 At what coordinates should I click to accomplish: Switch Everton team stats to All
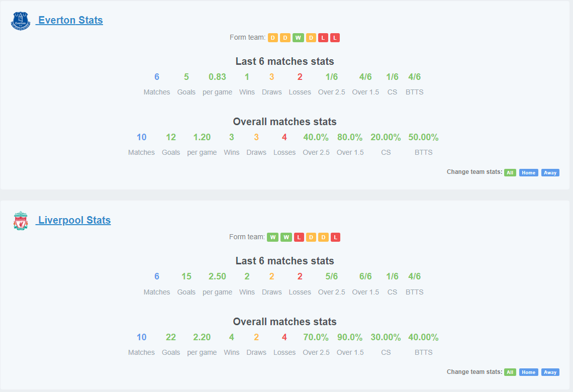510,173
